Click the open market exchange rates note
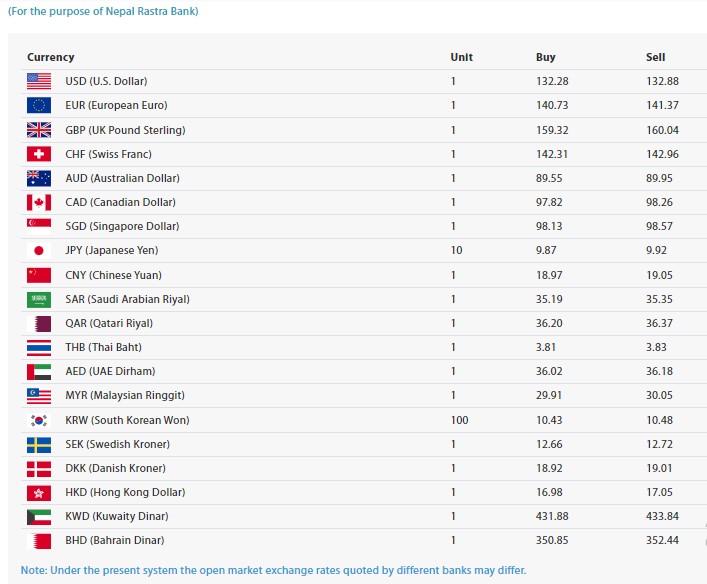Image resolution: width=707 pixels, height=584 pixels. 273,570
